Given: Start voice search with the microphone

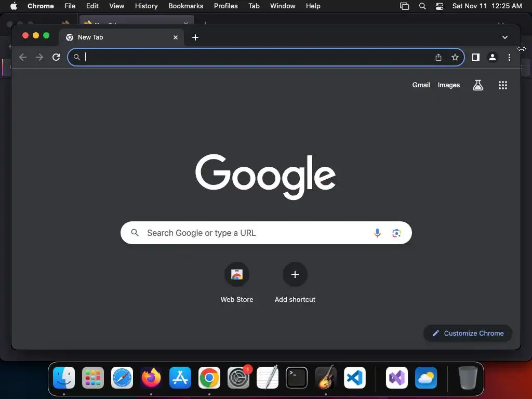Looking at the screenshot, I should (x=377, y=233).
